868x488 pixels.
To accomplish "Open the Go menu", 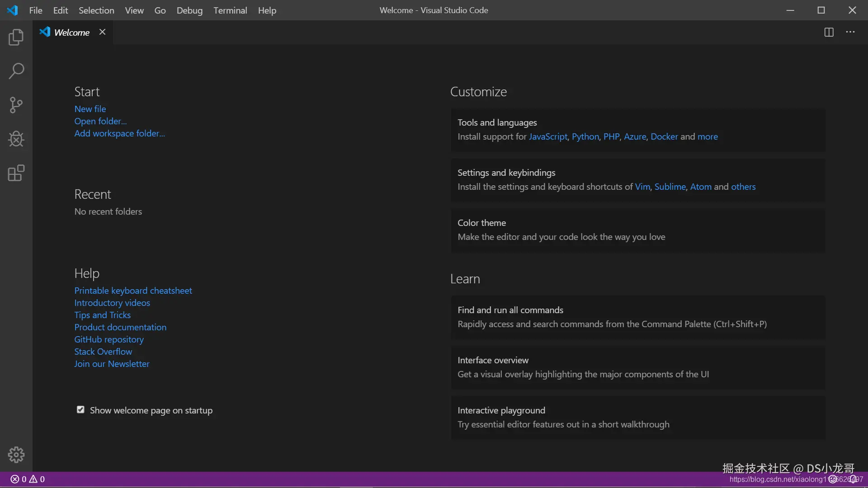I will (x=160, y=10).
